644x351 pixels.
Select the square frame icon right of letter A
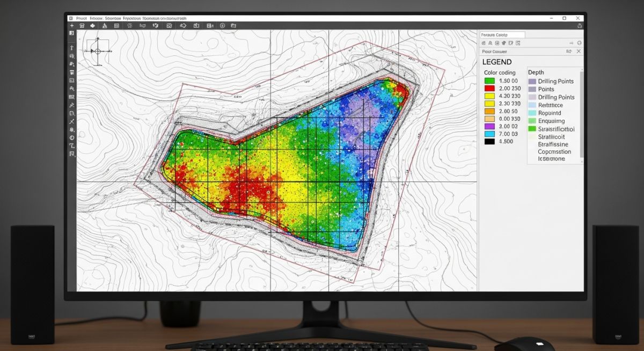116,26
